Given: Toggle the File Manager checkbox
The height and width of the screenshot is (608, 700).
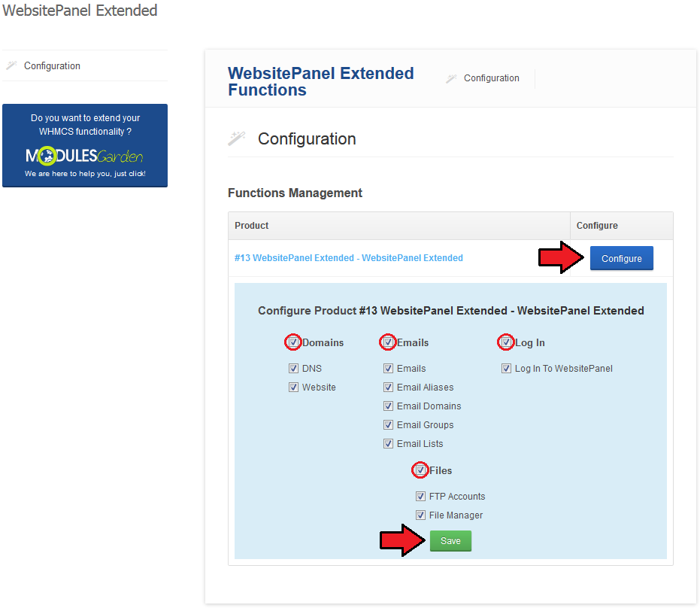Looking at the screenshot, I should click(420, 515).
